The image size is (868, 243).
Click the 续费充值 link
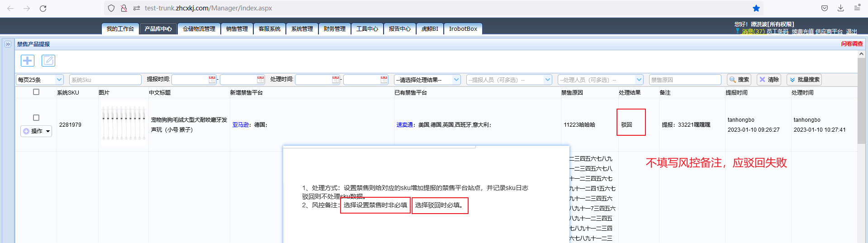coord(803,31)
